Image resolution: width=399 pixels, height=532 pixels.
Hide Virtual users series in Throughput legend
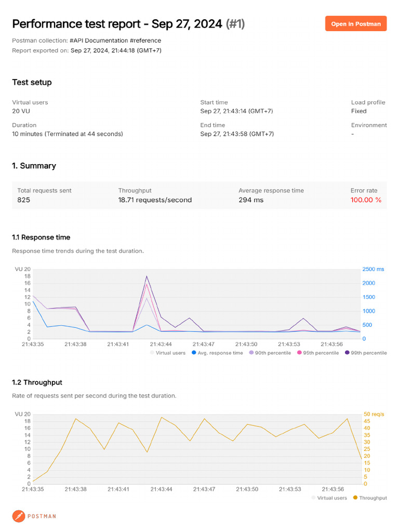(x=314, y=498)
